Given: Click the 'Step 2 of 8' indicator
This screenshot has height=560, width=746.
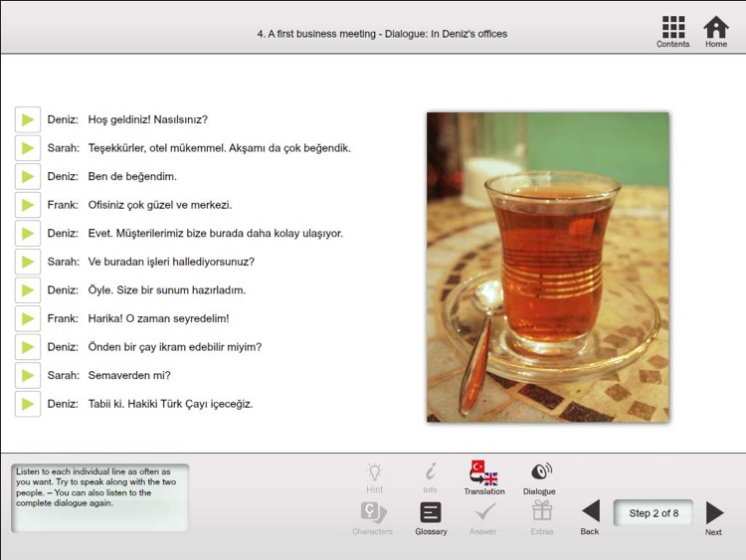Looking at the screenshot, I should pos(653,513).
